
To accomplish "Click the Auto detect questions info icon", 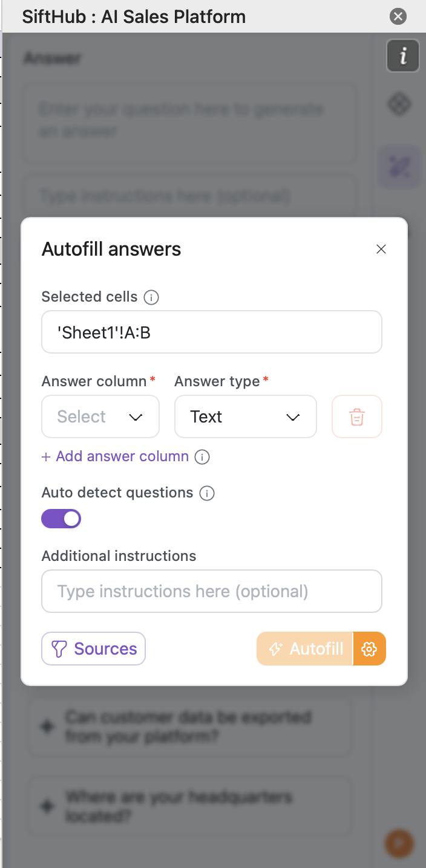I will [x=207, y=493].
